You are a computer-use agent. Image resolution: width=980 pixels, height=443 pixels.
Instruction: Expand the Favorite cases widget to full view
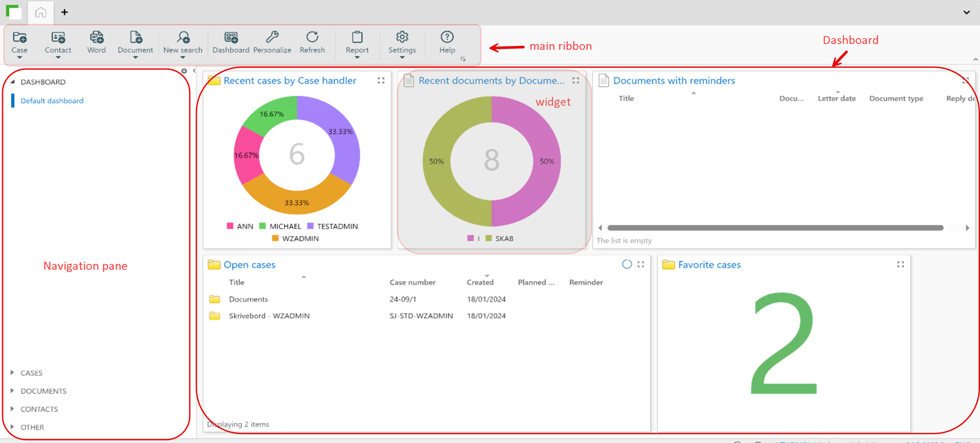coord(900,265)
